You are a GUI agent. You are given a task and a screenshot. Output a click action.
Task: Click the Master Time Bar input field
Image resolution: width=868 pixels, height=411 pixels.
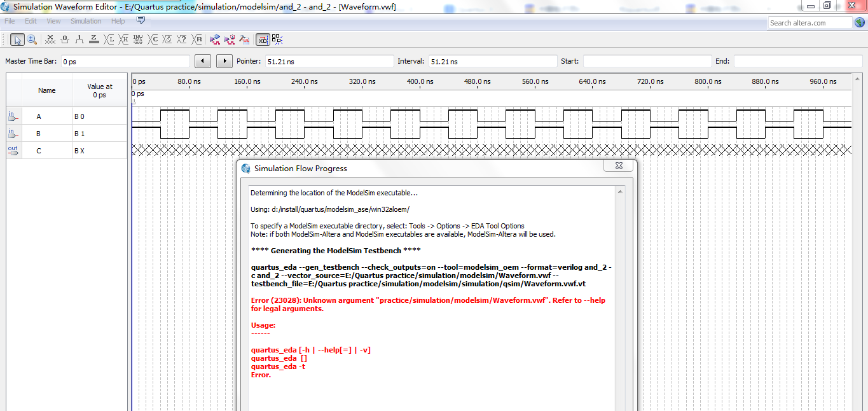point(125,62)
